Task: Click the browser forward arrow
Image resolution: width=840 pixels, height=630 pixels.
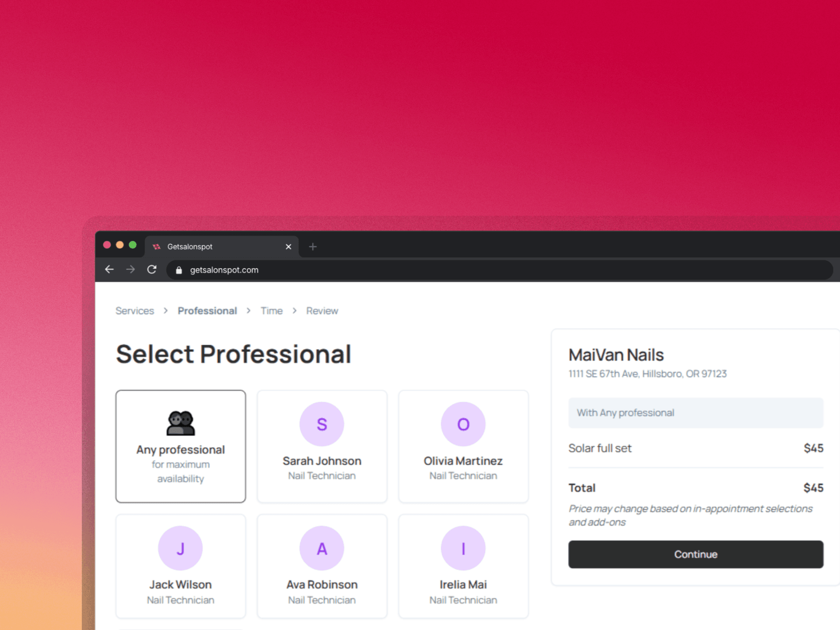Action: click(130, 269)
